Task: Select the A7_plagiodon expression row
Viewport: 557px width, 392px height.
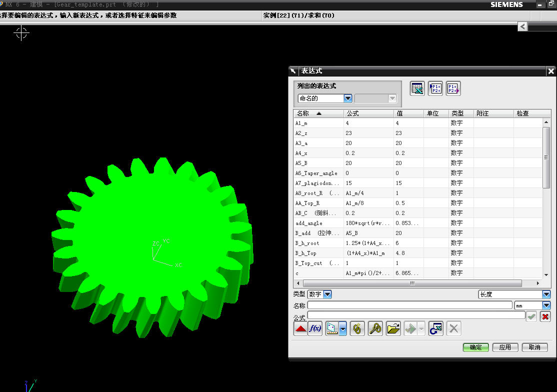Action: click(x=418, y=183)
